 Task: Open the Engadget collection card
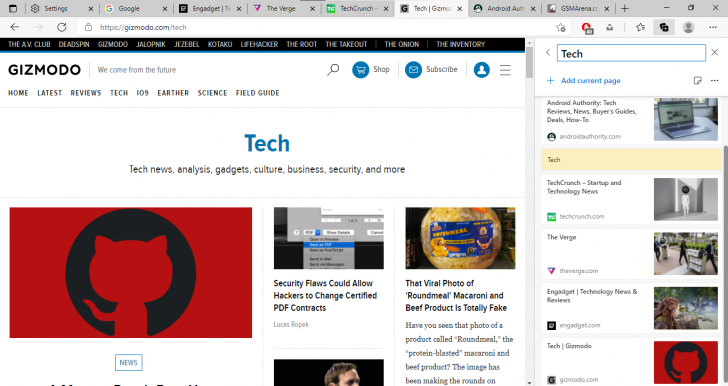tap(632, 308)
